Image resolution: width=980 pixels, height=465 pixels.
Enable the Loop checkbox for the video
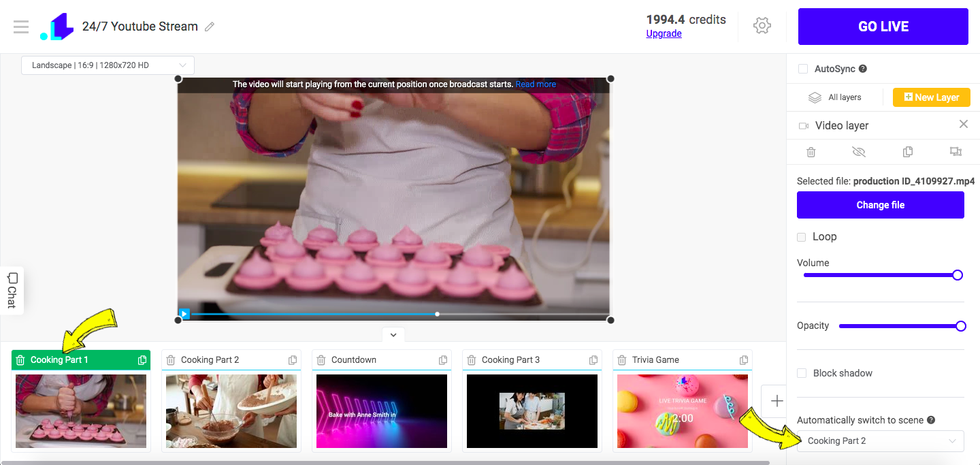tap(800, 236)
